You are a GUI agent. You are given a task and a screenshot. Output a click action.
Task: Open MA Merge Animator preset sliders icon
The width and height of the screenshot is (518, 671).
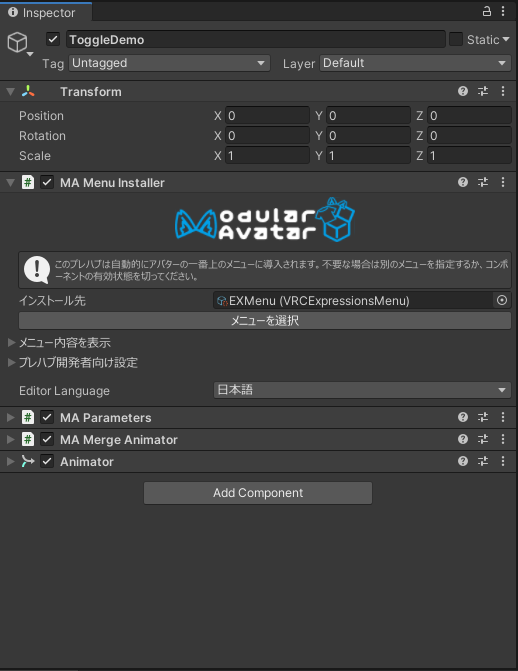[x=483, y=439]
